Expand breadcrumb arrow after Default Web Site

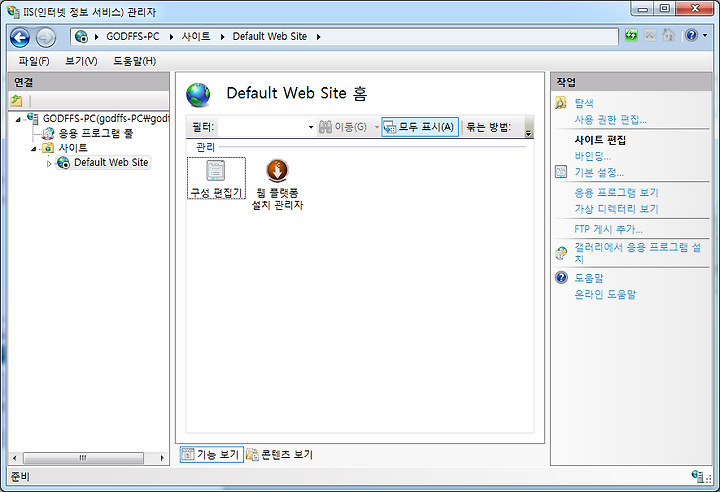[318, 37]
